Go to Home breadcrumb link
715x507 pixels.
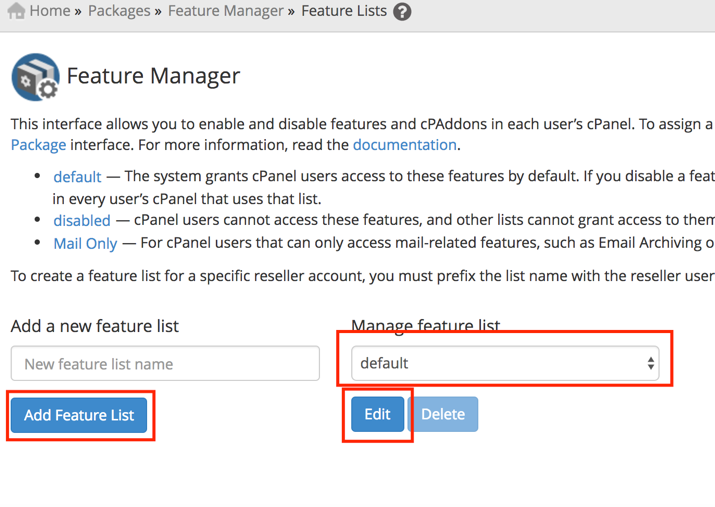click(50, 10)
